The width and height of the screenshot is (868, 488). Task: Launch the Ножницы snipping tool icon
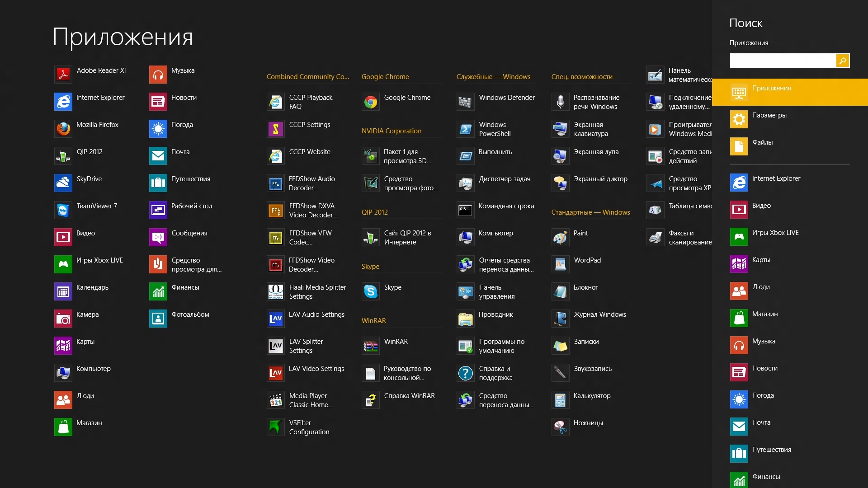(561, 427)
